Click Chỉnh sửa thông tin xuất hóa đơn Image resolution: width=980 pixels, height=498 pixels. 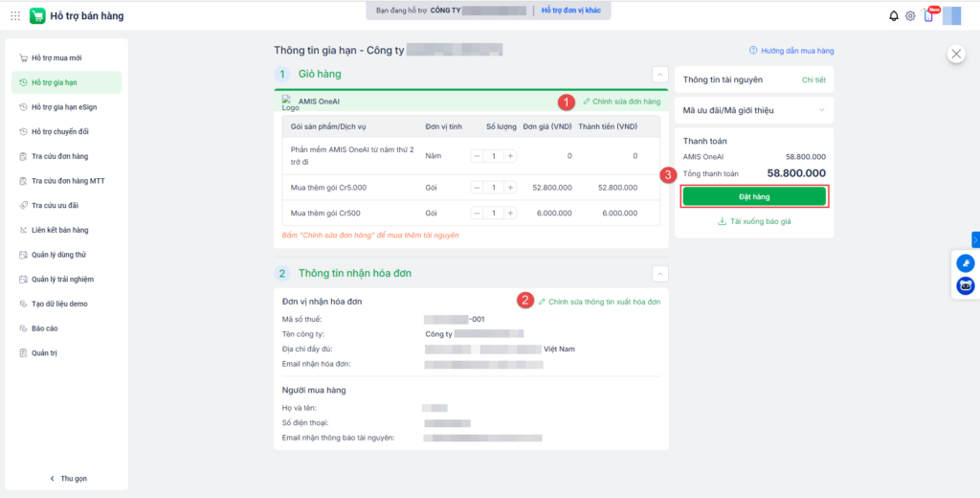coord(599,303)
